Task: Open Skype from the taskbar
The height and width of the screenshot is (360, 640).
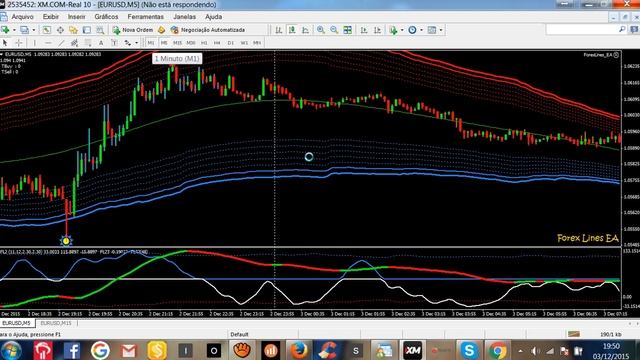Action: tap(469, 350)
